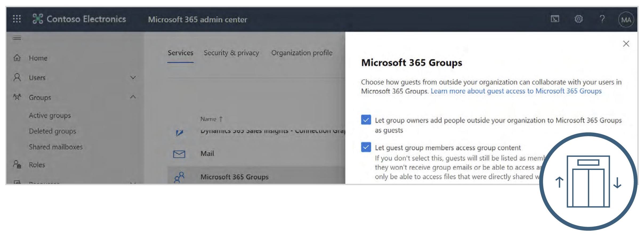This screenshot has height=236, width=644.
Task: Click the Groups label in sidebar
Action: point(40,97)
